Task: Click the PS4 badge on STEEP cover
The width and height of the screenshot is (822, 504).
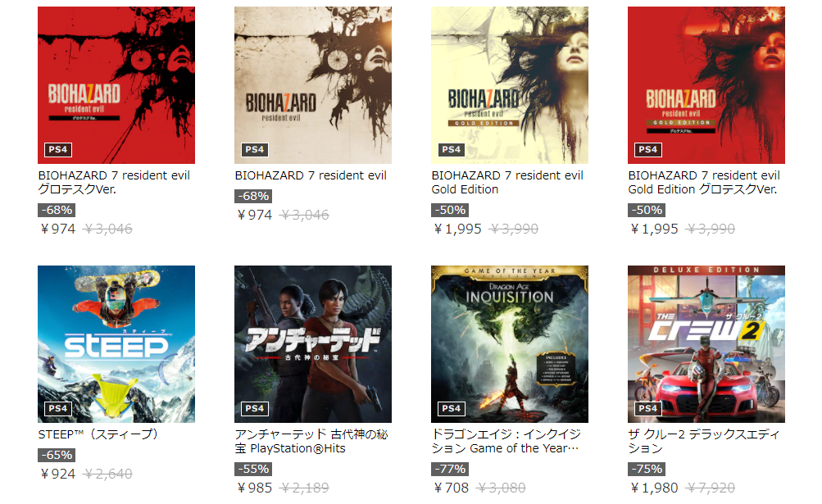Action: point(58,409)
